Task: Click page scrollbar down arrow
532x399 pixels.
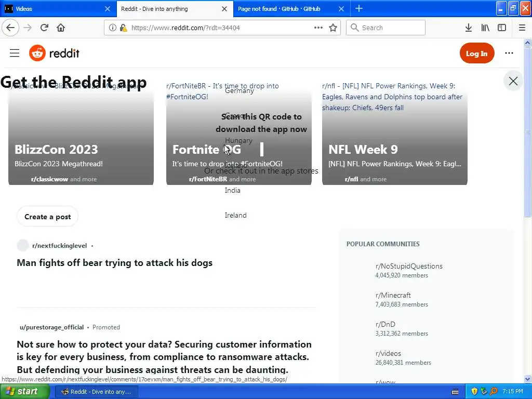Action: point(527,379)
